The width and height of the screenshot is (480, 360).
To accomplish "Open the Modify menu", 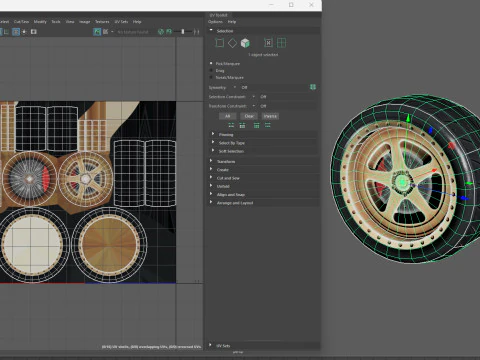I will [x=40, y=22].
